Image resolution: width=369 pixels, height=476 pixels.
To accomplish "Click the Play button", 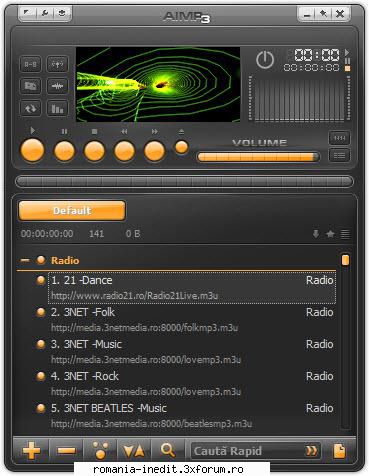I will (x=32, y=151).
